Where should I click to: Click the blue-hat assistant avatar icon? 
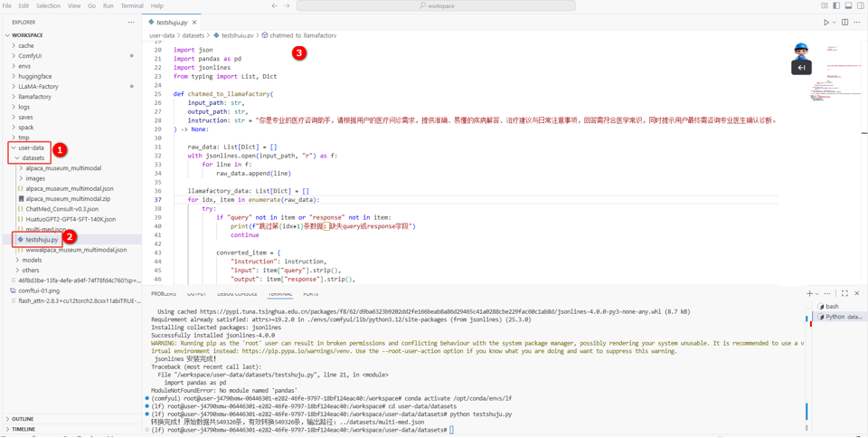click(801, 51)
